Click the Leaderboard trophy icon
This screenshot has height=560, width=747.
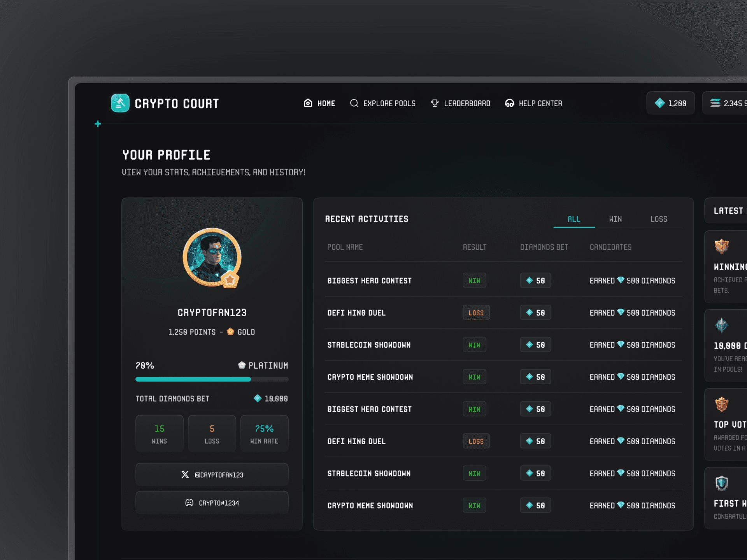[435, 103]
